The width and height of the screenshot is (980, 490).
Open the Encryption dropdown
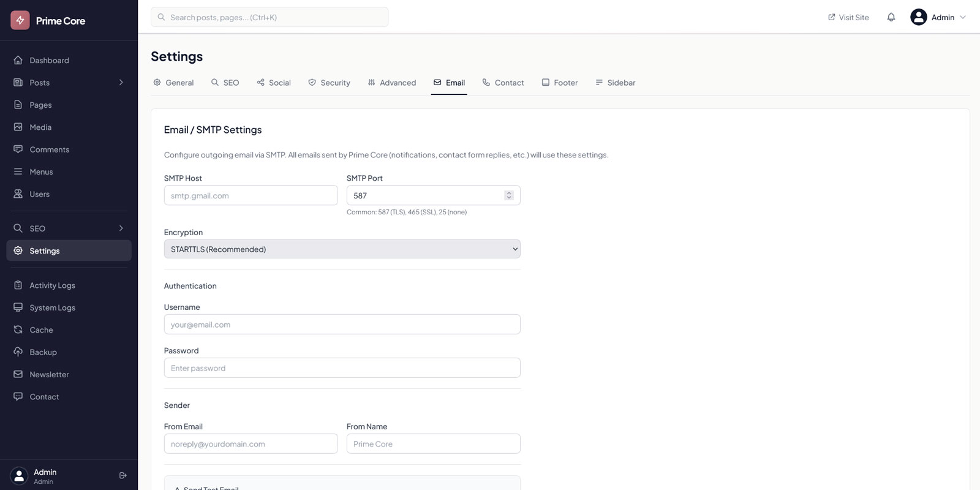click(x=342, y=249)
